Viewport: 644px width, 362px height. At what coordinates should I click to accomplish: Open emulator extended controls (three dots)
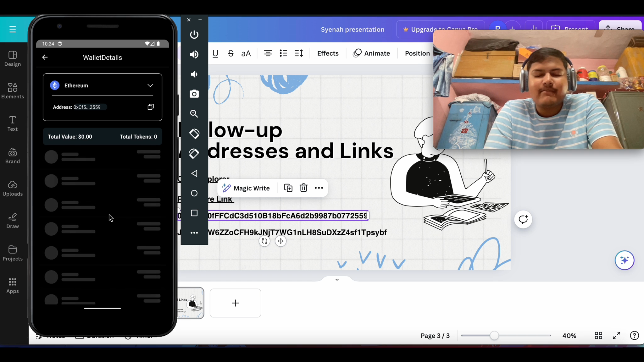[194, 233]
